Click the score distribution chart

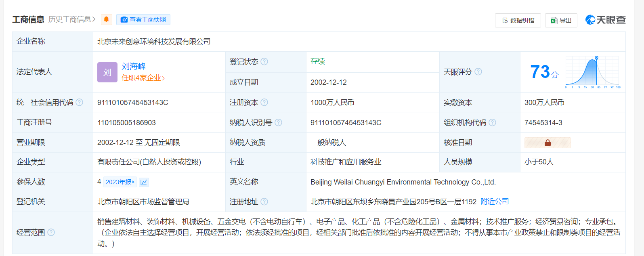tap(593, 72)
